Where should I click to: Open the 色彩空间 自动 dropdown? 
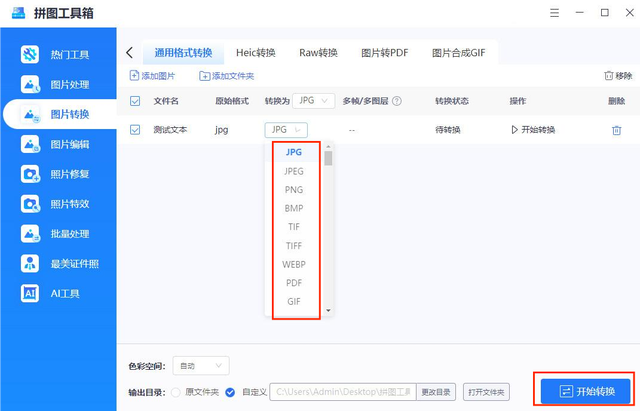tap(201, 366)
